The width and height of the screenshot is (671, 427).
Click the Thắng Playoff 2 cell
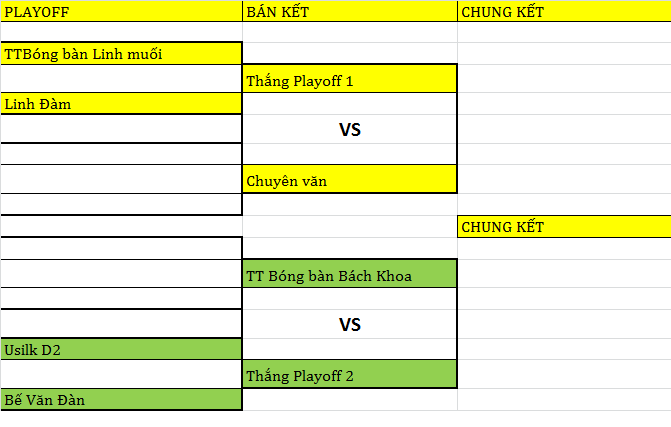click(x=350, y=374)
